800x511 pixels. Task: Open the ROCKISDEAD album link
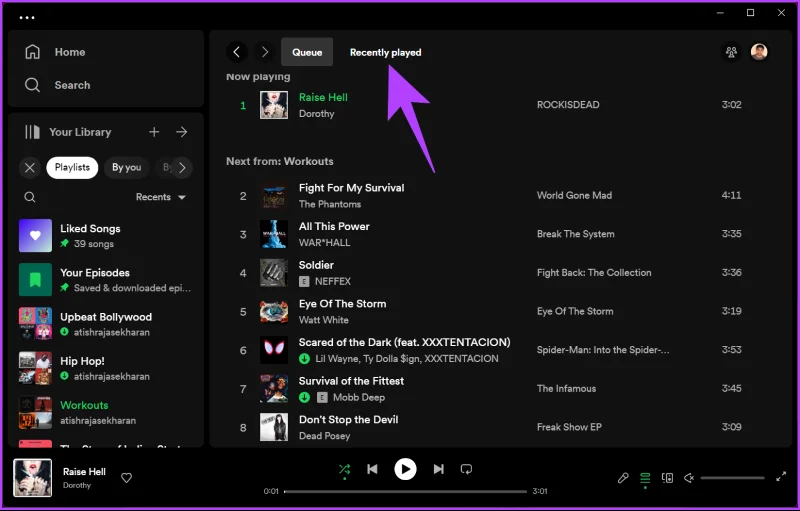568,105
